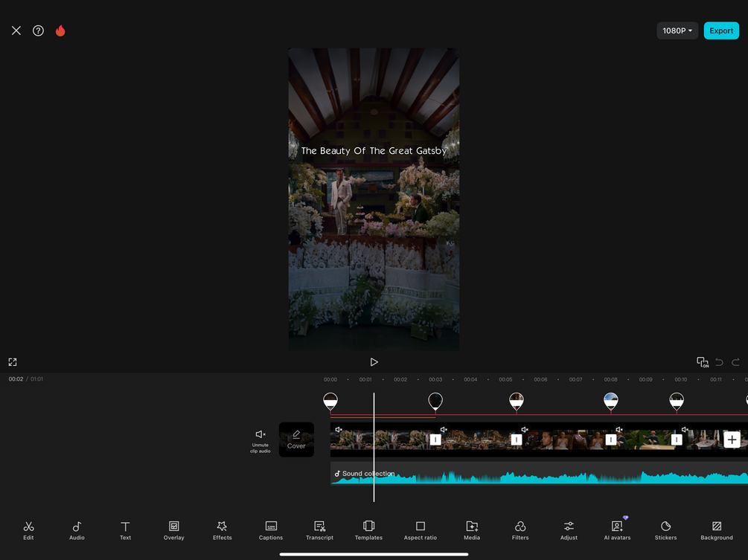The width and height of the screenshot is (748, 560).
Task: Select the first video clip in timeline
Action: pos(383,440)
